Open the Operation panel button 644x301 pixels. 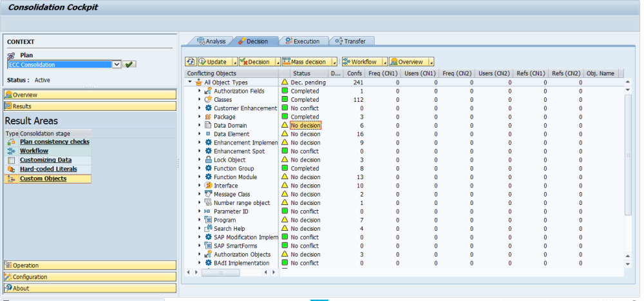tap(90, 265)
